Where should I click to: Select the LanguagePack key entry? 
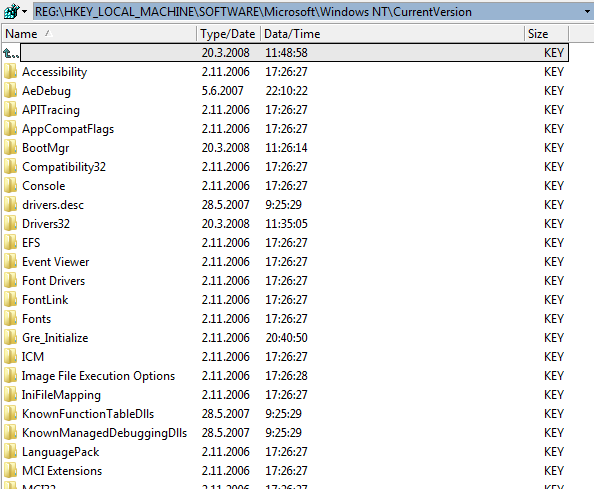[x=61, y=452]
